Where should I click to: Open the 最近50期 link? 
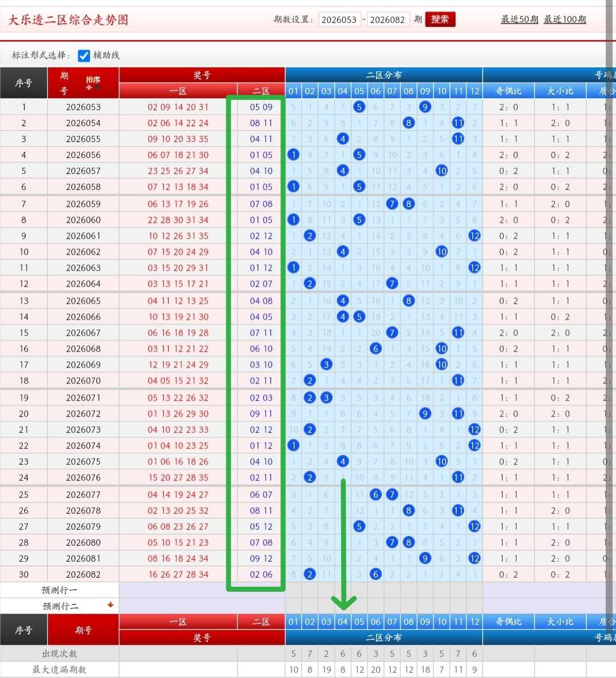(x=519, y=19)
